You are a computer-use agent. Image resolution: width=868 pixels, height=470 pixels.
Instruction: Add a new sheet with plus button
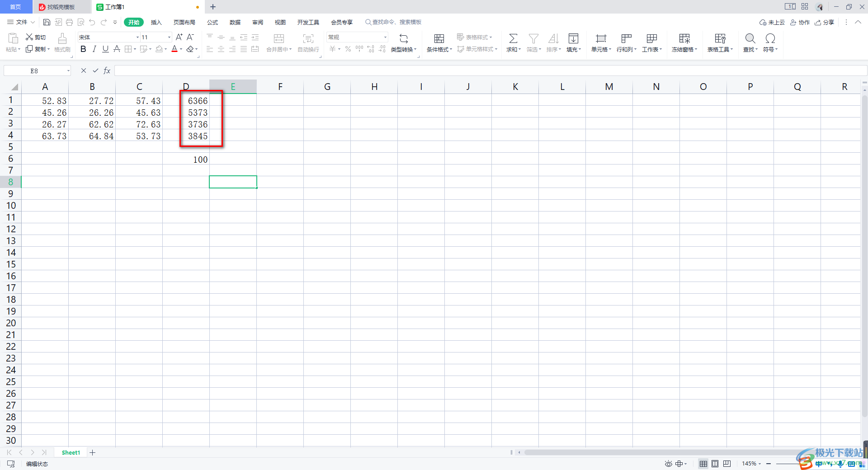[x=92, y=452]
